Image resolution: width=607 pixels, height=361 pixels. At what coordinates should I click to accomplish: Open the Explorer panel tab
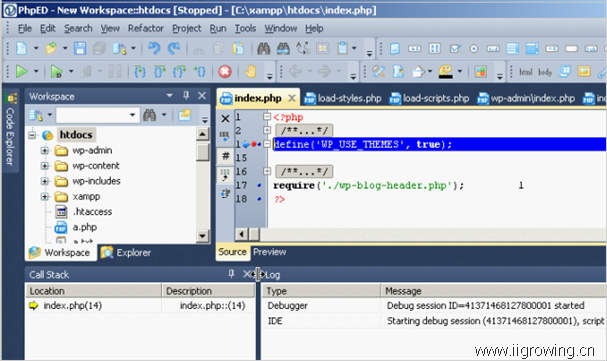(126, 253)
